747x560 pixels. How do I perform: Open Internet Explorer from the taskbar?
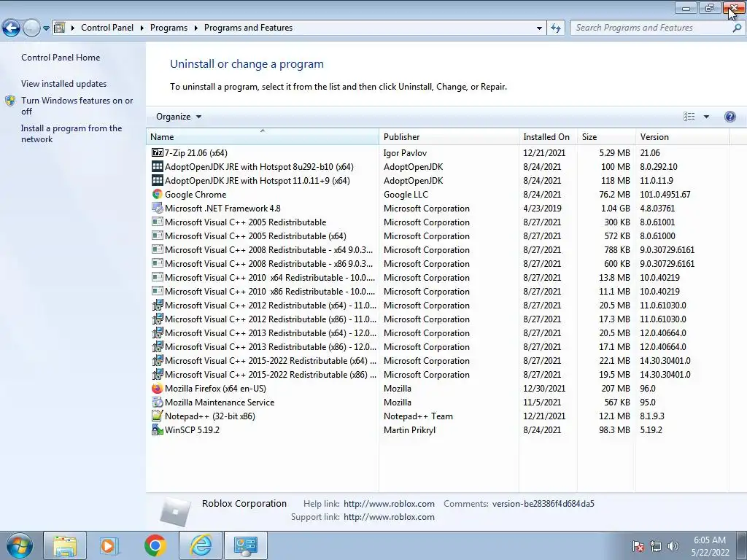tap(201, 545)
